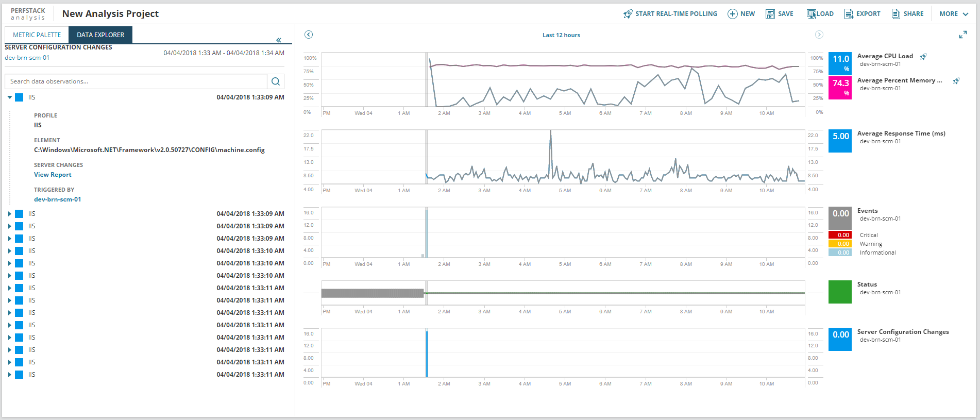Click the Share document icon

point(896,14)
